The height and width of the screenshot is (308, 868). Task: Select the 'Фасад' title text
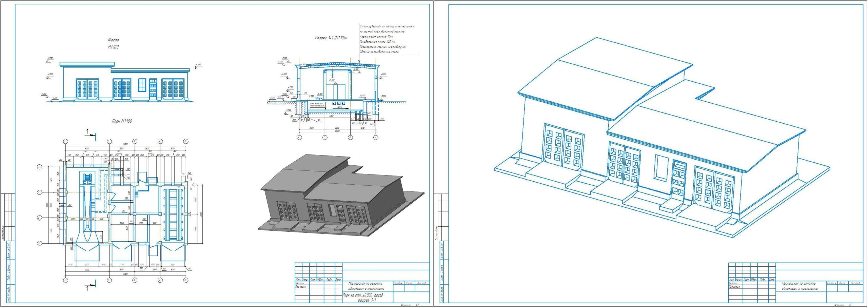(114, 40)
